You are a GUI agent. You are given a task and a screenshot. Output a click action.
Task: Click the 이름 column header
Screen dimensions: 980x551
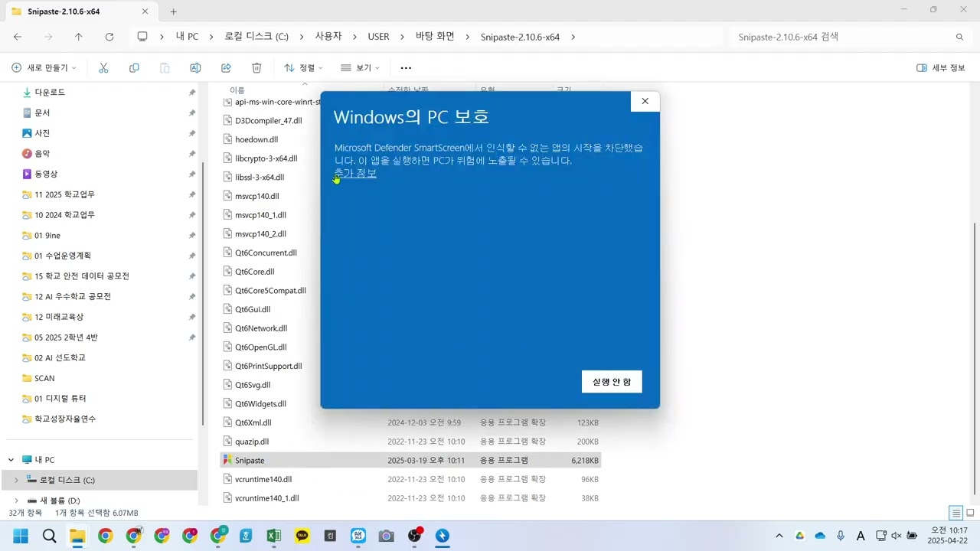(237, 90)
